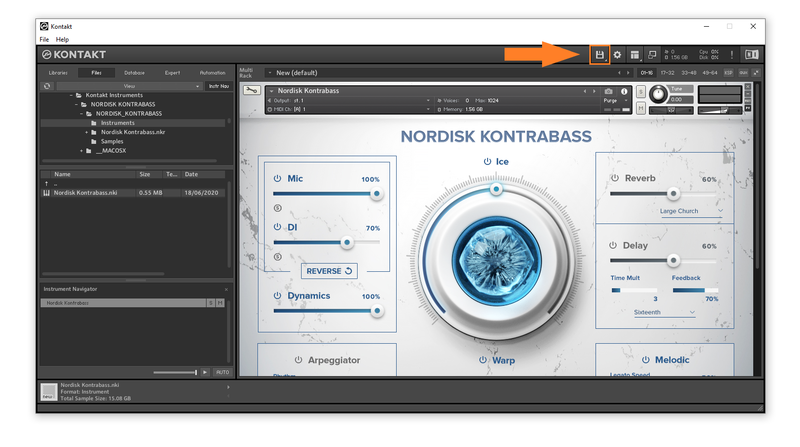Open the View dropdown in browser
Screen dimensions: 800x447
pyautogui.click(x=129, y=86)
